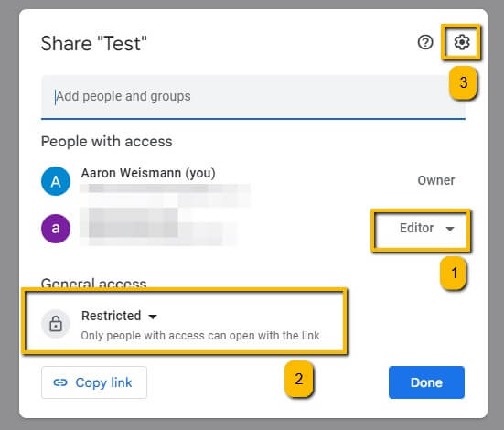Click the lock icon beside Restricted
The width and height of the screenshot is (504, 430).
tap(56, 324)
